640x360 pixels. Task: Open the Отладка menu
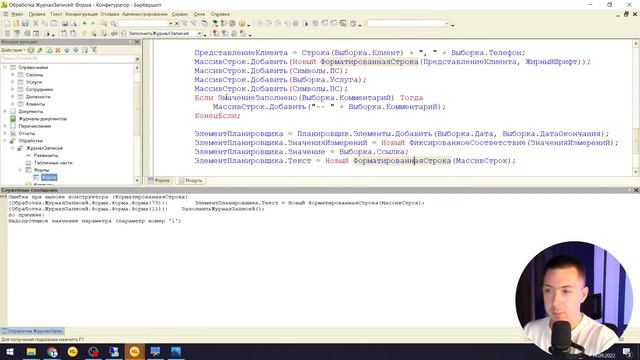(x=110, y=14)
